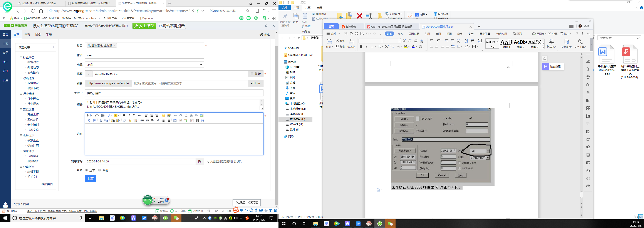Insert a table using editor toolbar

point(175,121)
